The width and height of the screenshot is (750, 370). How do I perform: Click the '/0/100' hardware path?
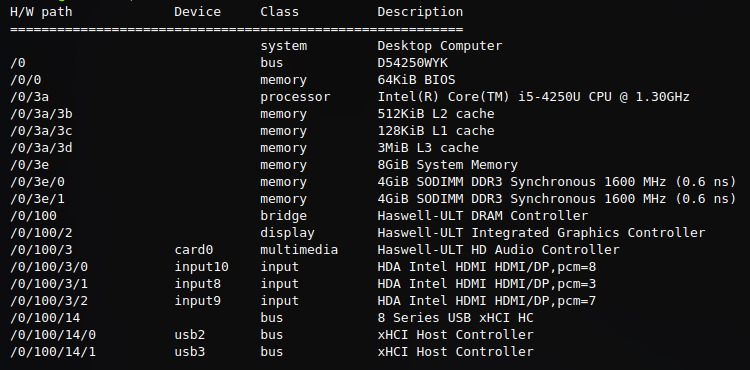(x=33, y=216)
